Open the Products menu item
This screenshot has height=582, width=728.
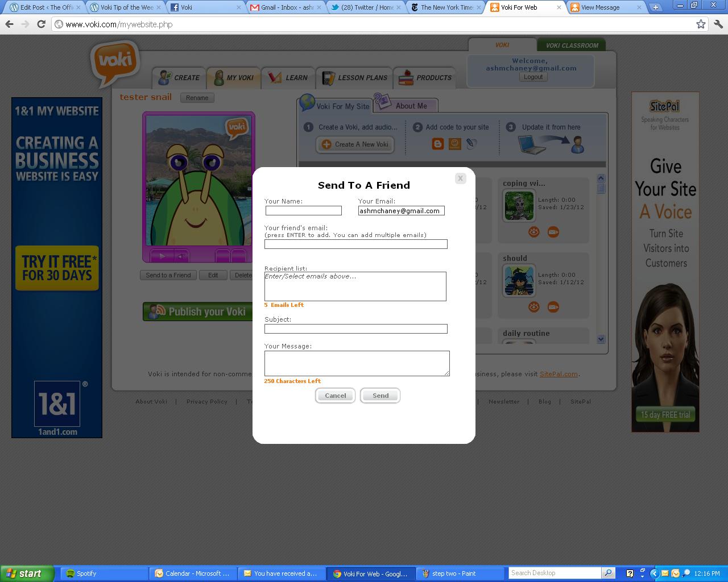point(425,78)
